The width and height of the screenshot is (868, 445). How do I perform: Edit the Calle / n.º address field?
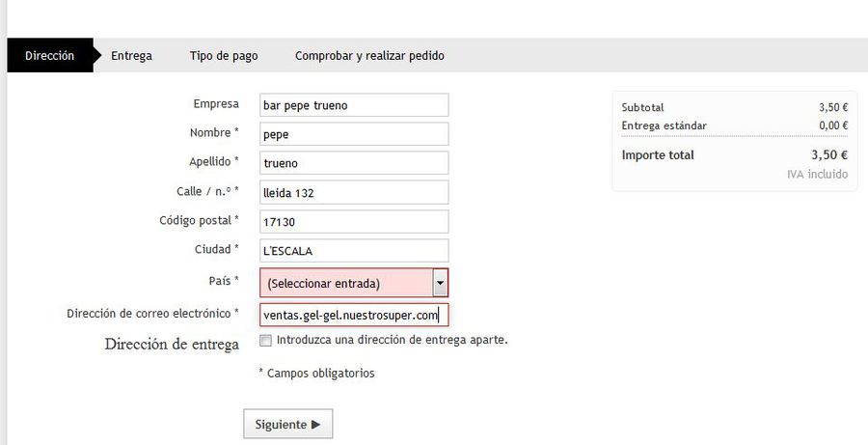pos(354,193)
